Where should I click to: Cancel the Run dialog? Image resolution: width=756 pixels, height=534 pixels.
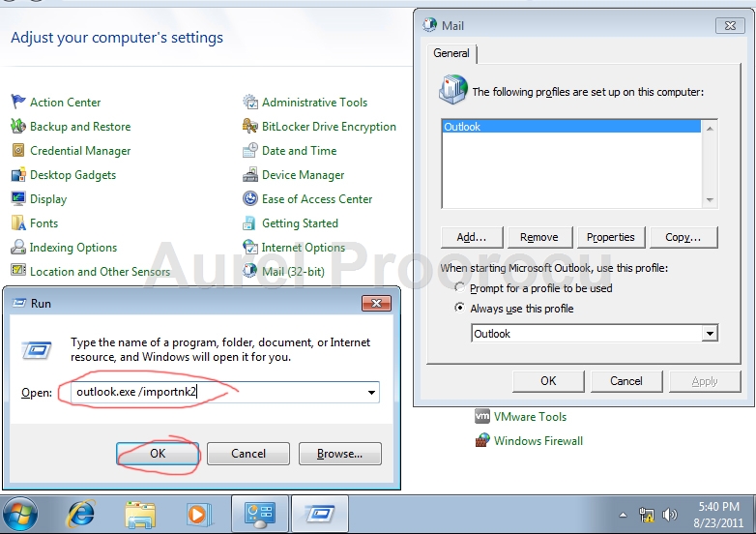[x=248, y=454]
